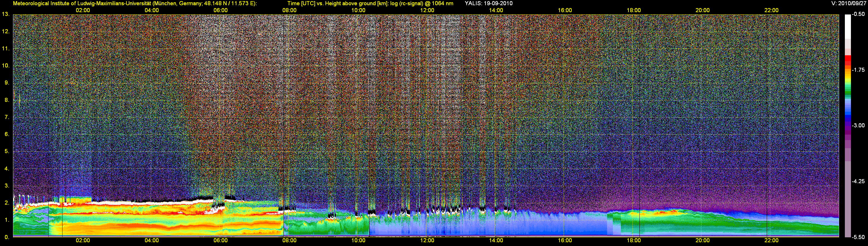Image resolution: width=868 pixels, height=246 pixels.
Task: Click the 20:00 label on the upper time axis
Action: click(703, 10)
